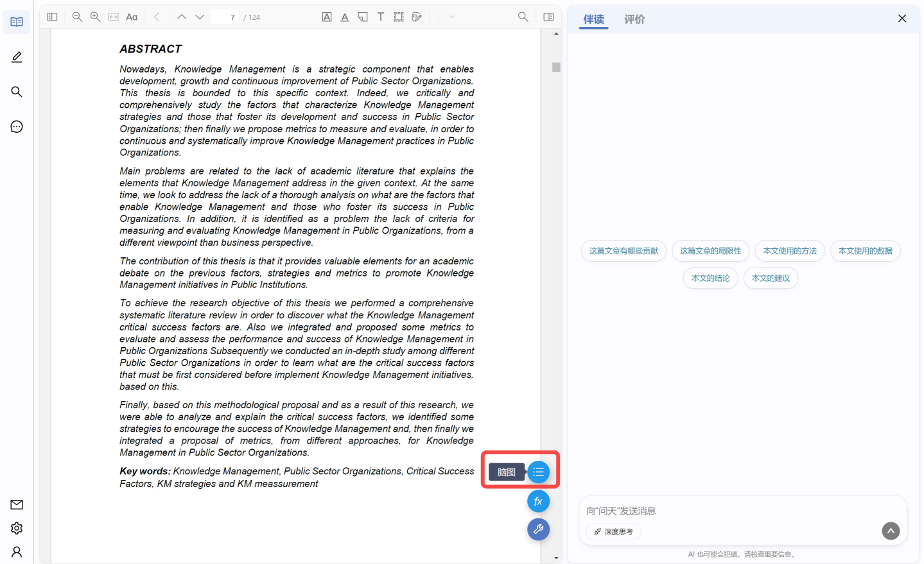Go back with the left arrow
Image resolution: width=924 pixels, height=564 pixels.
coord(156,17)
